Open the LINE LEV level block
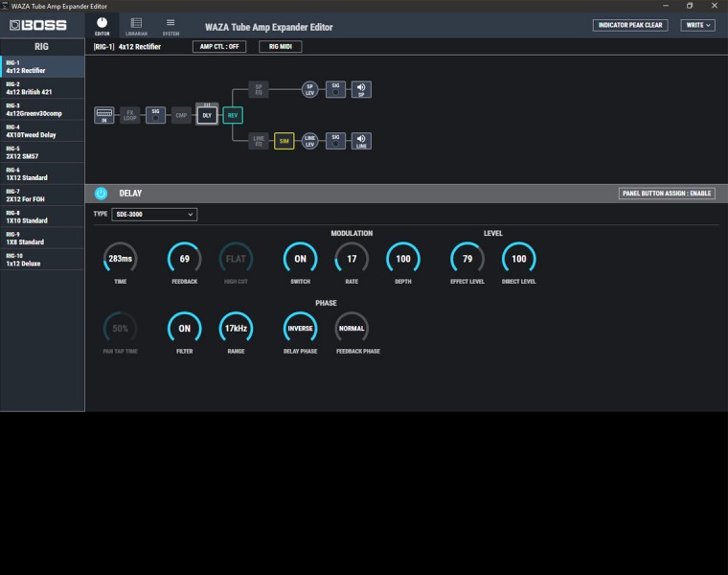728x575 pixels. click(x=309, y=141)
